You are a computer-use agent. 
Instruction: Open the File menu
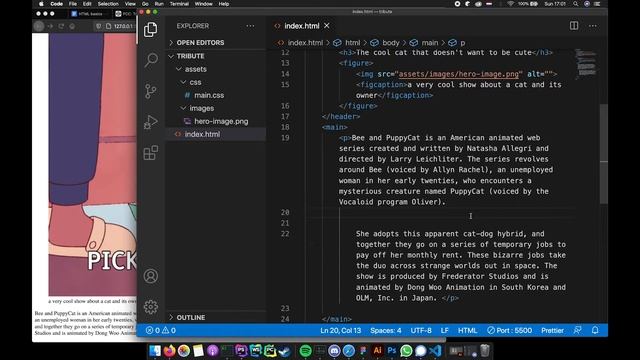point(73,4)
